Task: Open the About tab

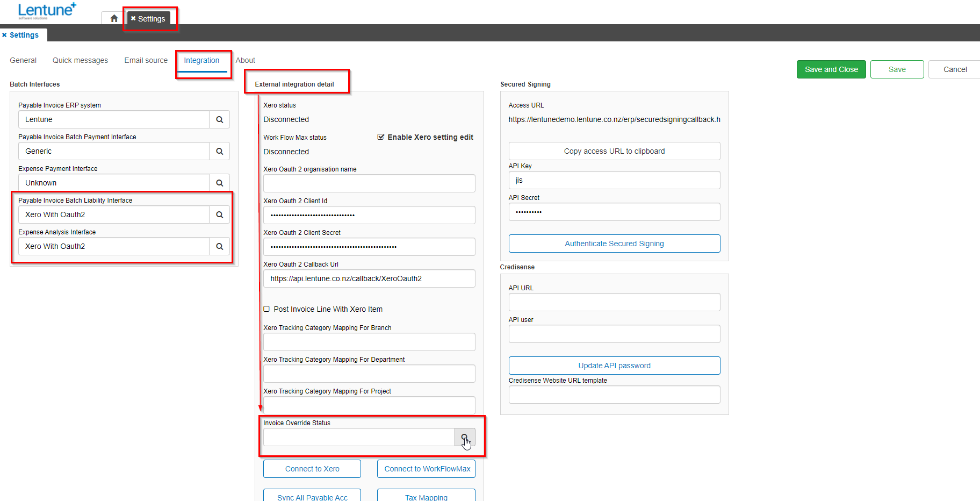Action: pyautogui.click(x=246, y=60)
